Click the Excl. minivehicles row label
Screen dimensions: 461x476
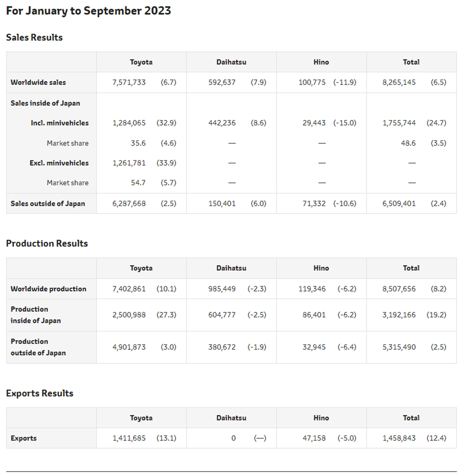(59, 163)
